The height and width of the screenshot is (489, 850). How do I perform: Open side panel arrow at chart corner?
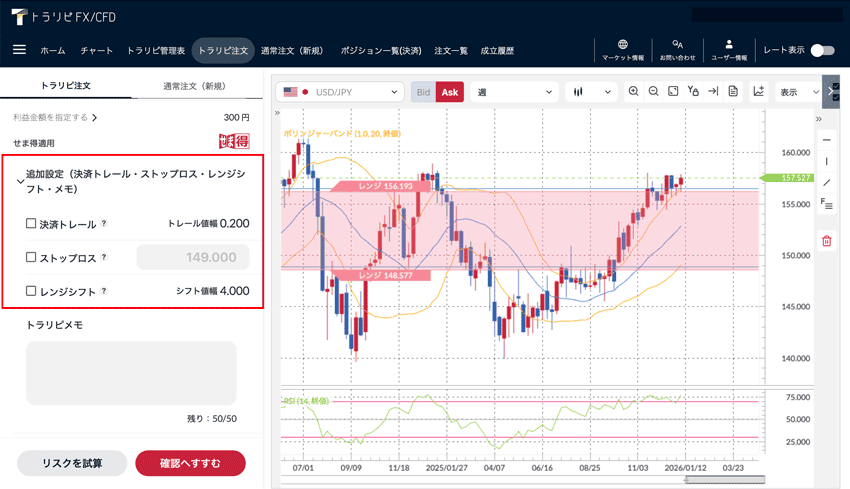(x=830, y=91)
